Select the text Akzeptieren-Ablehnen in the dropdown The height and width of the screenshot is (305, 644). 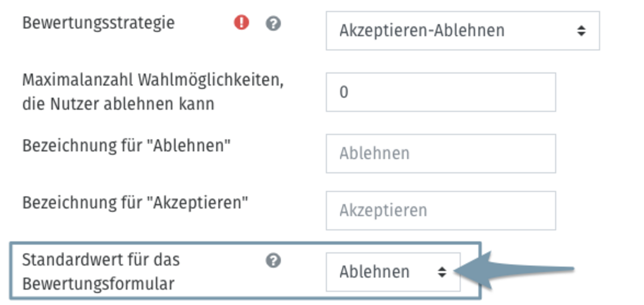pyautogui.click(x=422, y=31)
